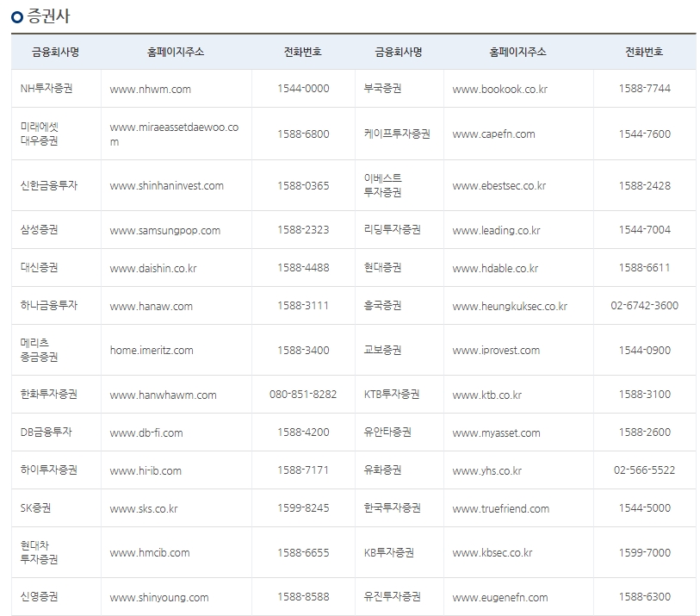
Task: Click www.ebestsec.co.kr address
Action: point(499,186)
